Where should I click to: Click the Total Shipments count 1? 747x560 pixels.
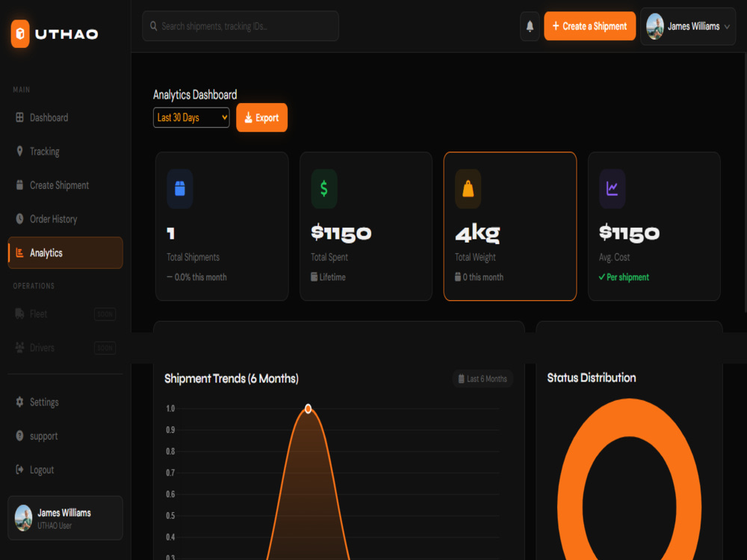pos(171,233)
